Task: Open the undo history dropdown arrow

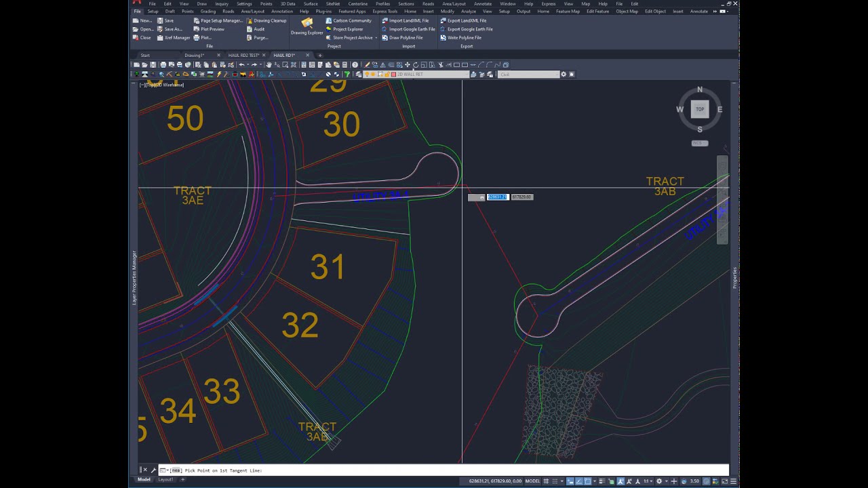Action: click(x=248, y=65)
